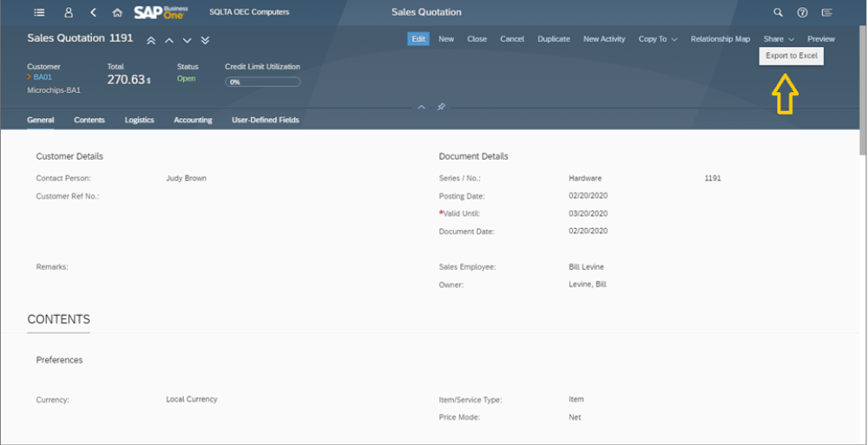Screen dimensions: 868x445
Task: Switch to the Contents tab
Action: tap(89, 120)
